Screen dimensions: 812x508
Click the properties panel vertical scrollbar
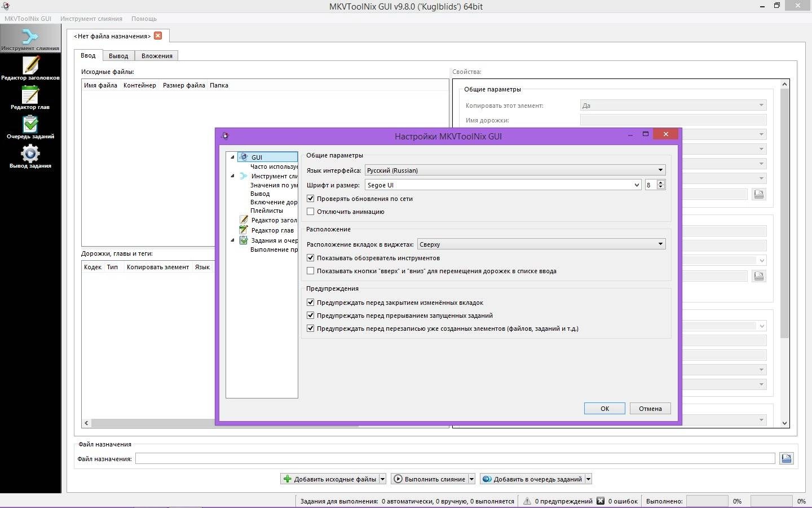click(x=784, y=214)
